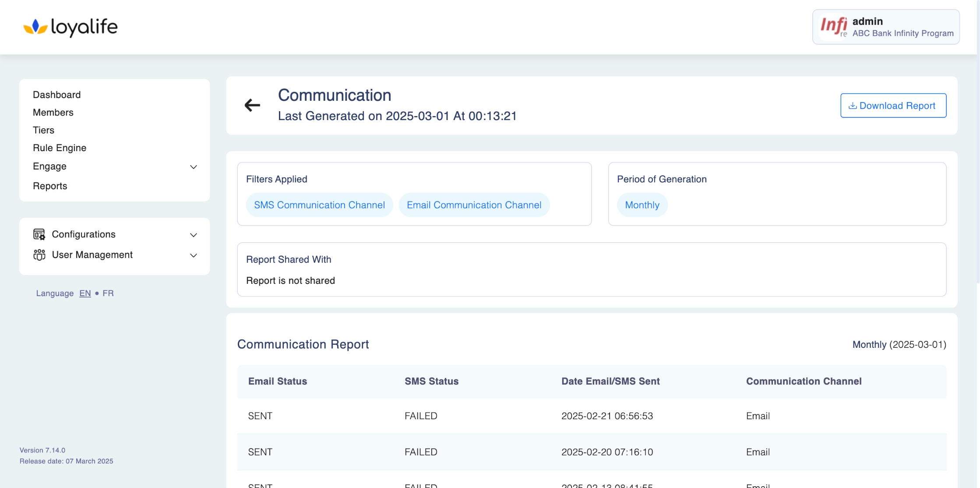This screenshot has width=980, height=488.
Task: Click the Configurations icon in sidebar
Action: [x=39, y=234]
